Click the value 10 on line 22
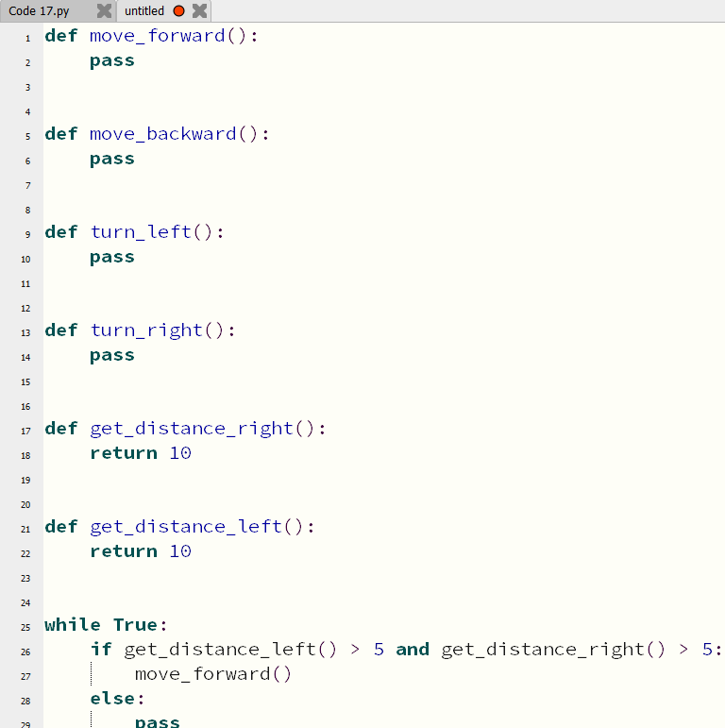The height and width of the screenshot is (728, 725). pos(180,551)
